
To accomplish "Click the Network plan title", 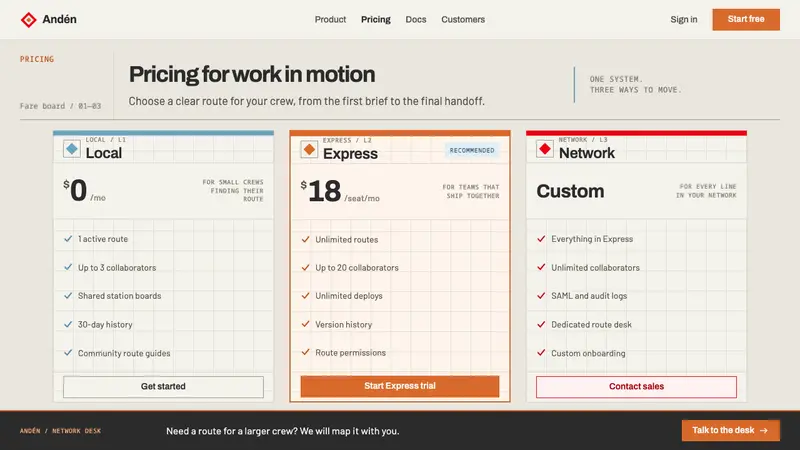I will point(587,153).
